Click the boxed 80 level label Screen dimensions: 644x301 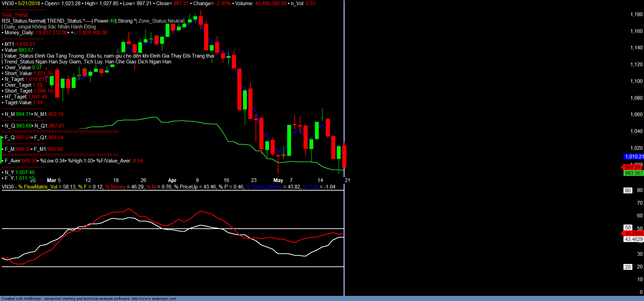coord(628,191)
